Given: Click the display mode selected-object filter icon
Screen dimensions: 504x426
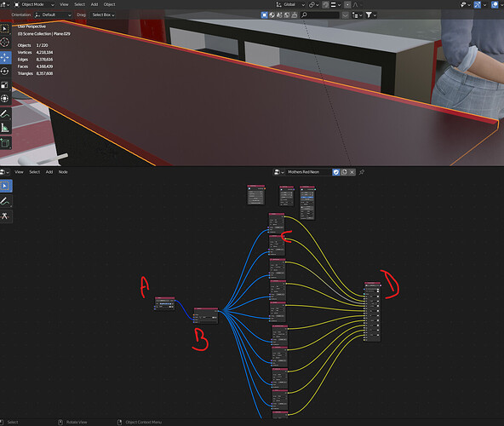Looking at the screenshot, I should click(264, 14).
